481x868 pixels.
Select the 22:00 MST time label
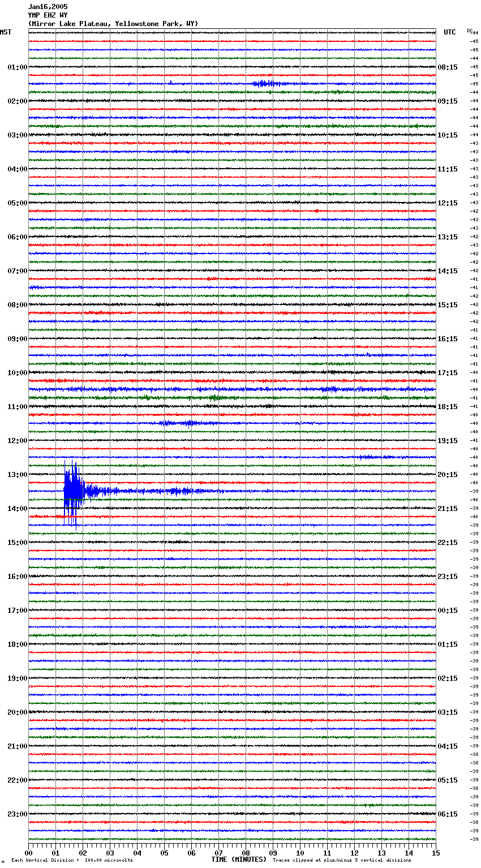pos(18,780)
